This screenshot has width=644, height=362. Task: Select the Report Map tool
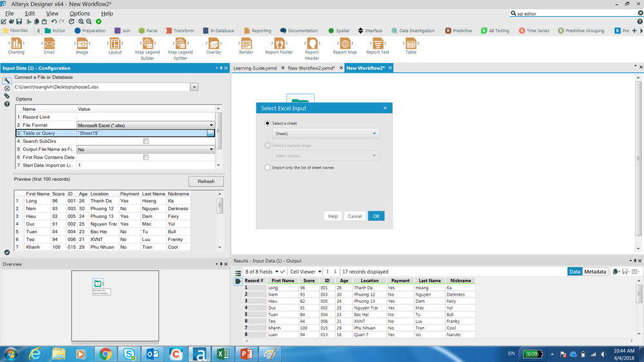(x=345, y=44)
